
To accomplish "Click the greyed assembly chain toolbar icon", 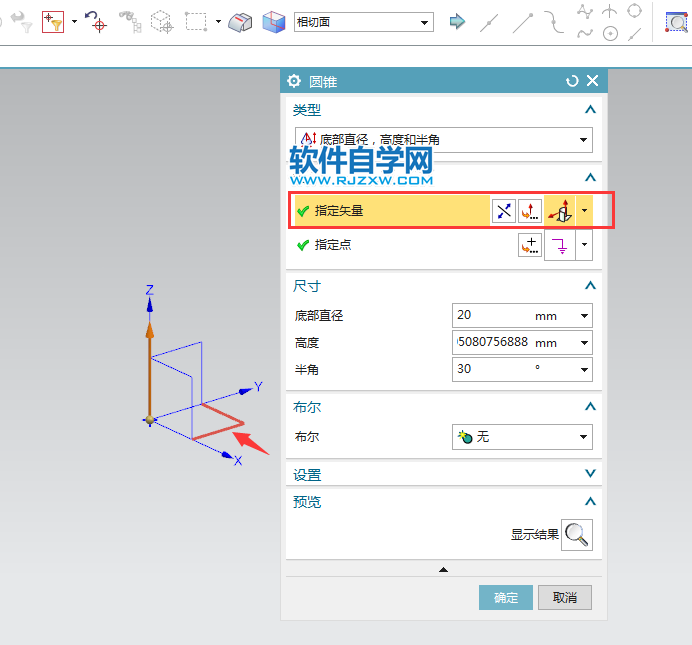I will pyautogui.click(x=131, y=22).
